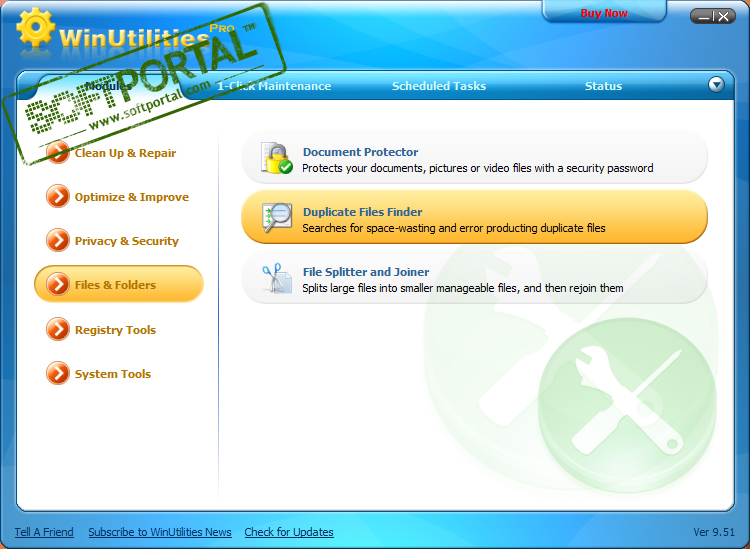Click 'Protects your documents, pictures' description text
This screenshot has height=549, width=750.
pyautogui.click(x=477, y=168)
